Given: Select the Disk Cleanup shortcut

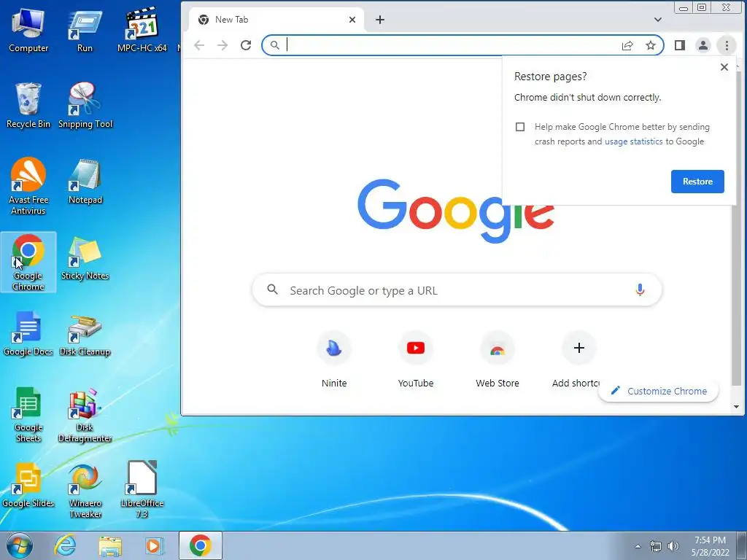Looking at the screenshot, I should (x=85, y=333).
